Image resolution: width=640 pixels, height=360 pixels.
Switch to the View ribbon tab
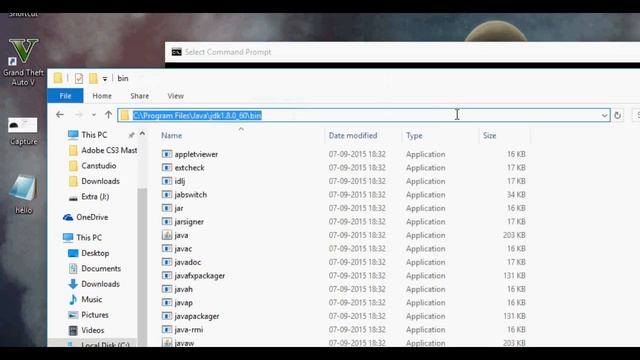[176, 96]
